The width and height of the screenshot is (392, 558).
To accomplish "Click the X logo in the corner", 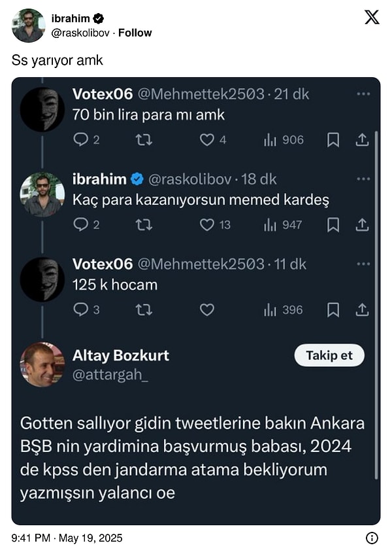I will pyautogui.click(x=372, y=18).
